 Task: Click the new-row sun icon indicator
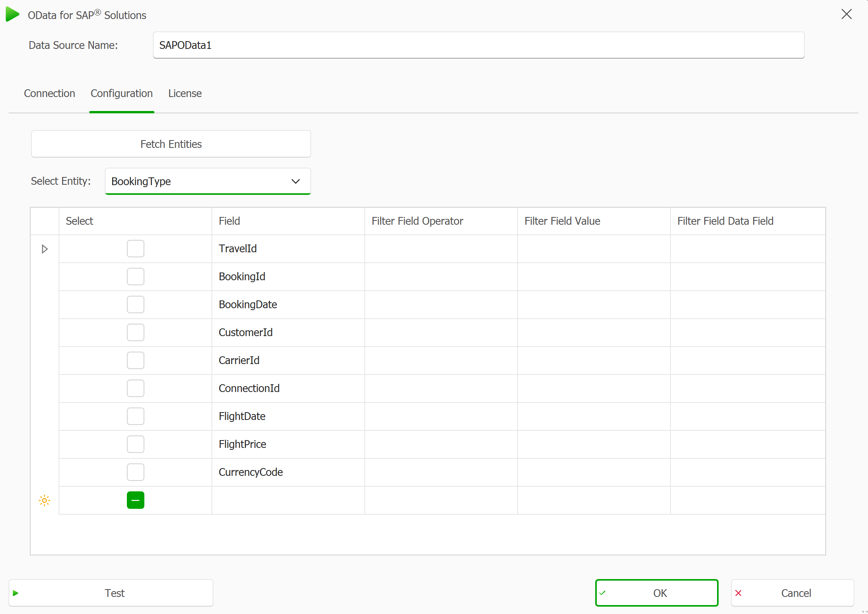(x=45, y=501)
